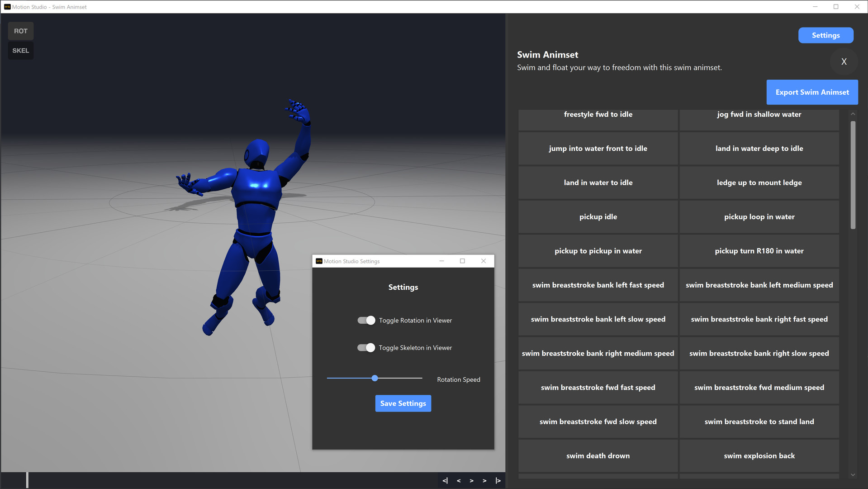Image resolution: width=868 pixels, height=489 pixels.
Task: Export the Swim Animset
Action: (812, 92)
